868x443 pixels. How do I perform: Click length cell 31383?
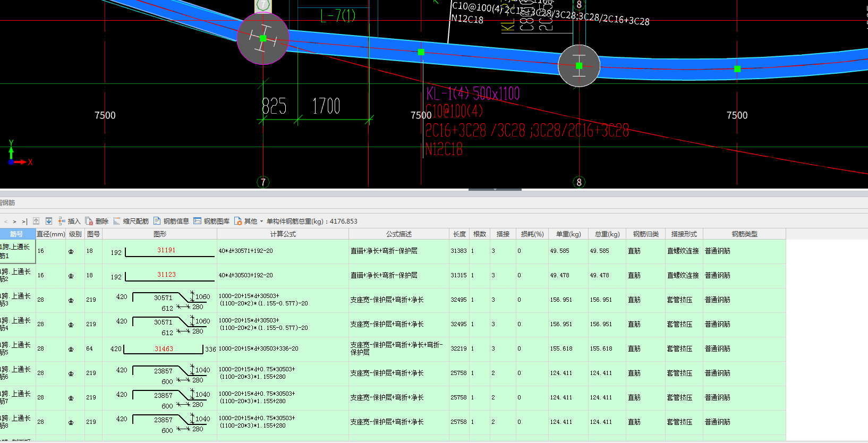coord(459,251)
